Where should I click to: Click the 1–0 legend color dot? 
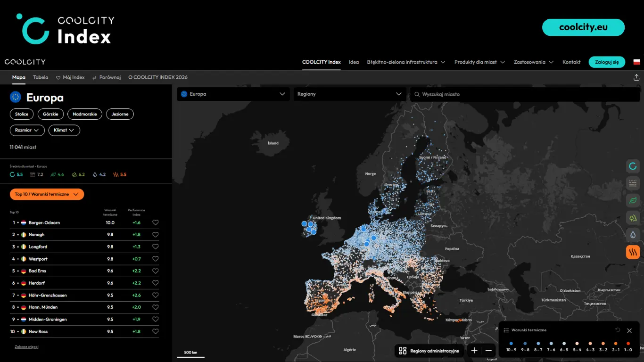628,343
